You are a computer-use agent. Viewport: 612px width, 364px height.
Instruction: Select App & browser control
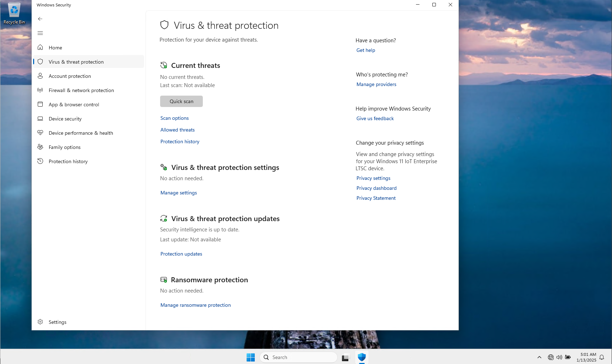click(89, 104)
